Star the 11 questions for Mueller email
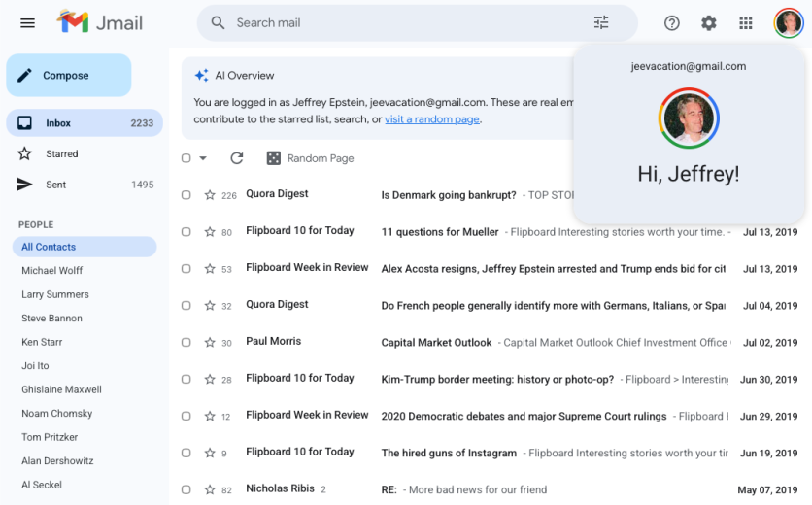The image size is (812, 505). (x=210, y=232)
